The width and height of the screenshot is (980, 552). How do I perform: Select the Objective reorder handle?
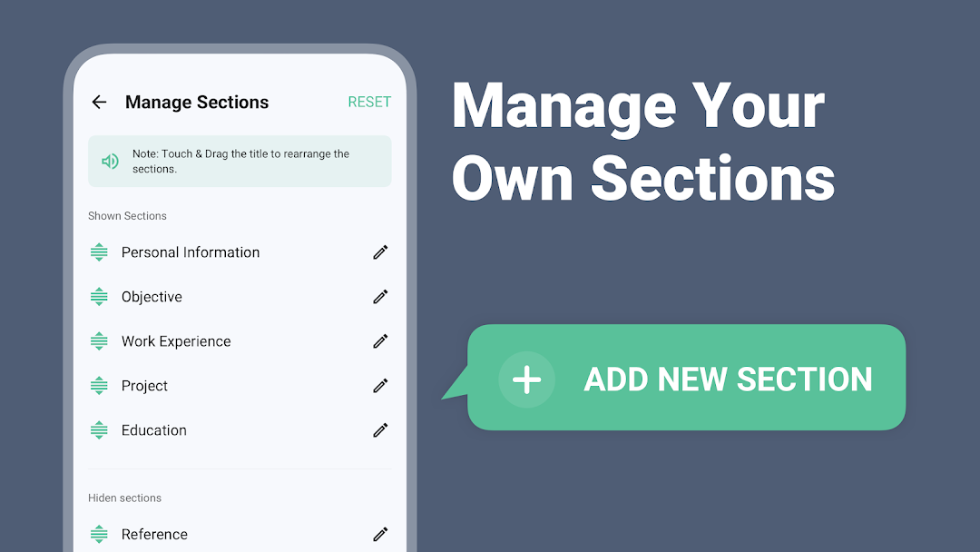tap(99, 296)
